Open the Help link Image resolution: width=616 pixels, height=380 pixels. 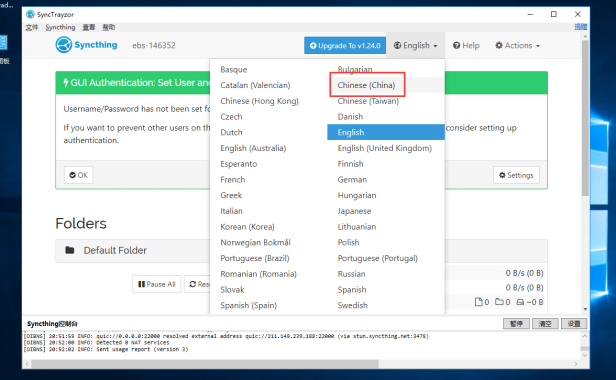point(466,46)
